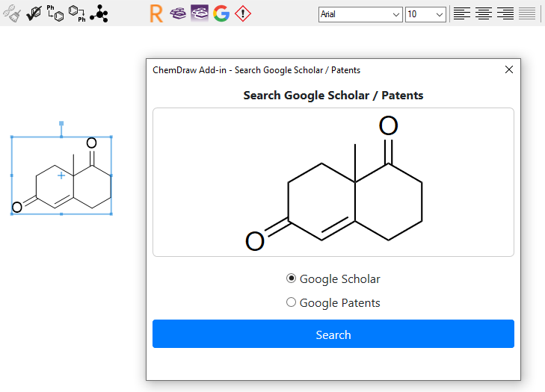Open the 3D ball-and-stick model icon
The height and width of the screenshot is (392, 545).
click(99, 13)
